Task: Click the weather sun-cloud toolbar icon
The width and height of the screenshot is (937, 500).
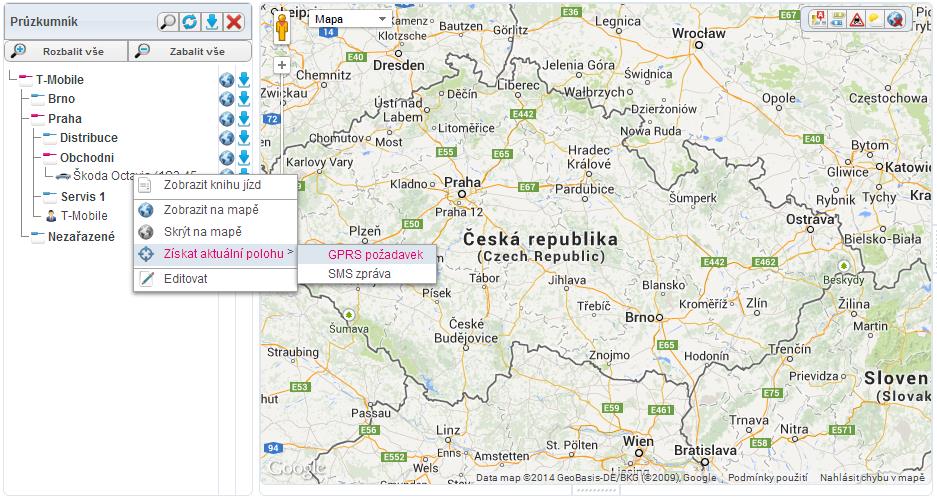Action: coord(875,19)
